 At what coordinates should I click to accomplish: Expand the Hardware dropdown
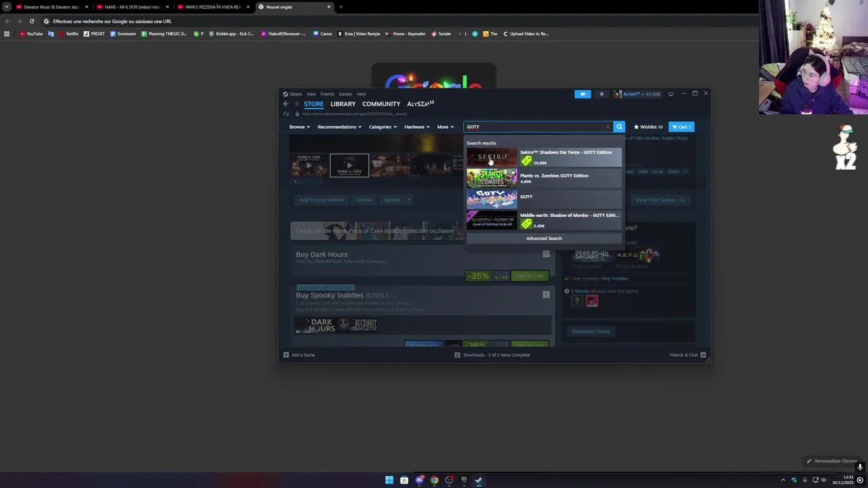coord(417,127)
